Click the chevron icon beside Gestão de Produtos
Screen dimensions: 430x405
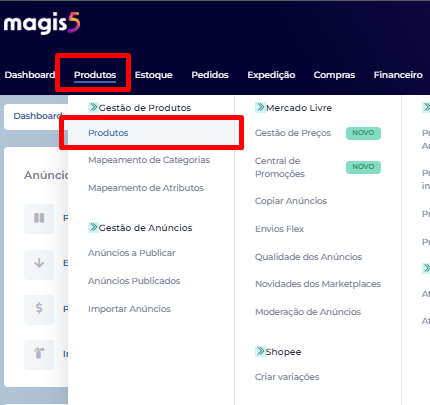[93, 107]
